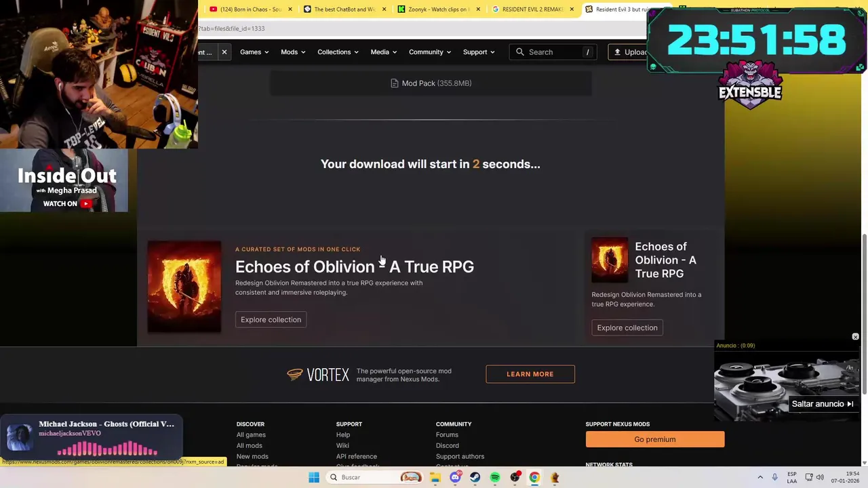Close the RESIDENT EVIL 2 REMAKE tab

(572, 9)
